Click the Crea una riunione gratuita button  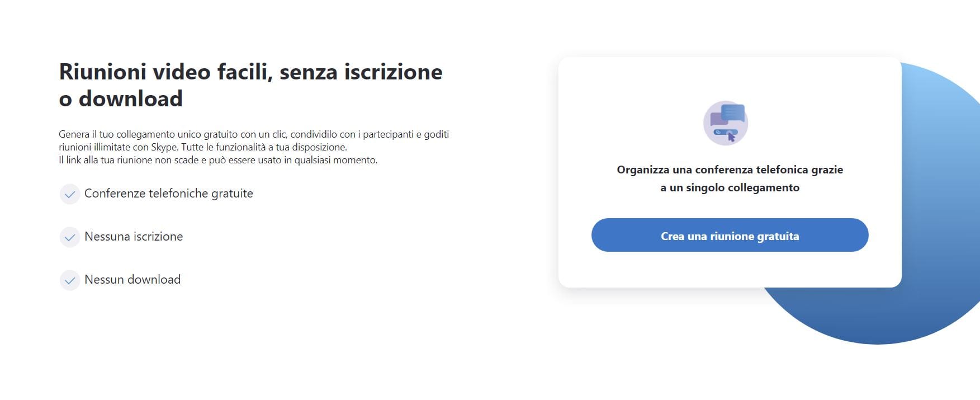730,235
